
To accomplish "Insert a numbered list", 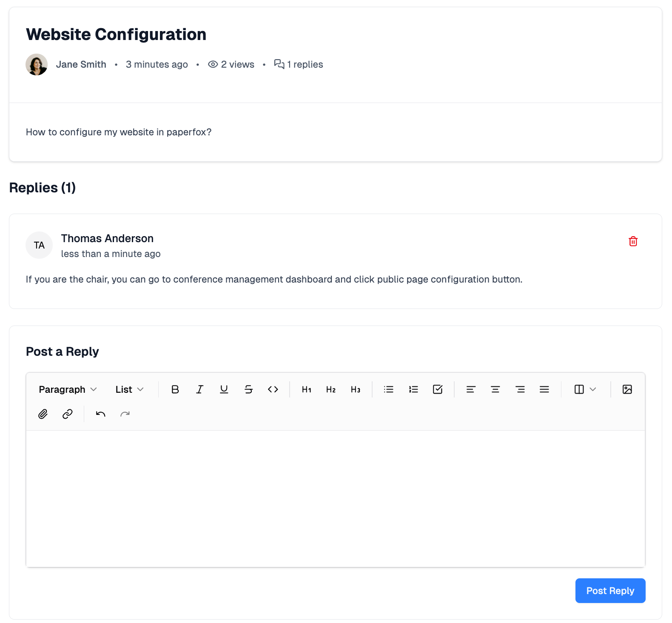I will click(x=413, y=389).
